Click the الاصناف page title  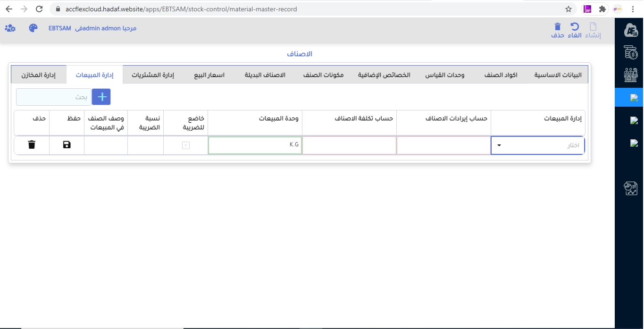300,54
